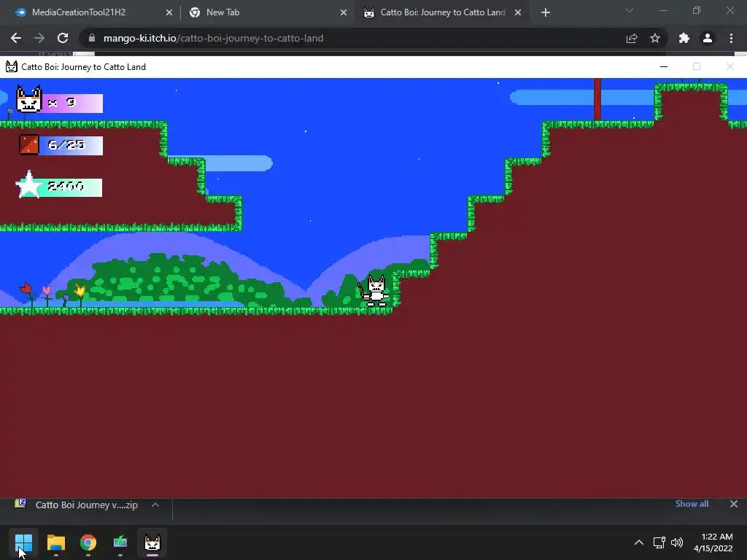This screenshot has height=560, width=747.
Task: Close the MediaCreationTool21H2 tab
Action: (x=169, y=12)
